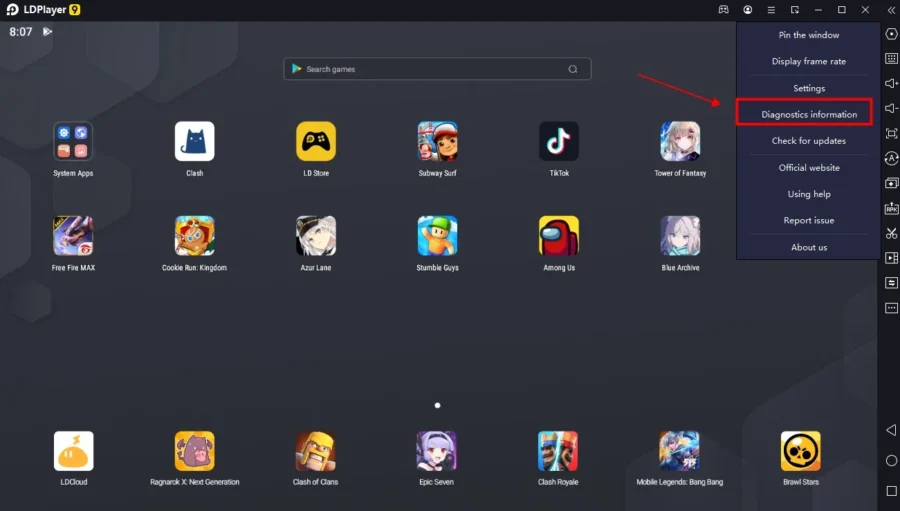Open LD Store
Screen dimensions: 900x511
pyautogui.click(x=316, y=141)
